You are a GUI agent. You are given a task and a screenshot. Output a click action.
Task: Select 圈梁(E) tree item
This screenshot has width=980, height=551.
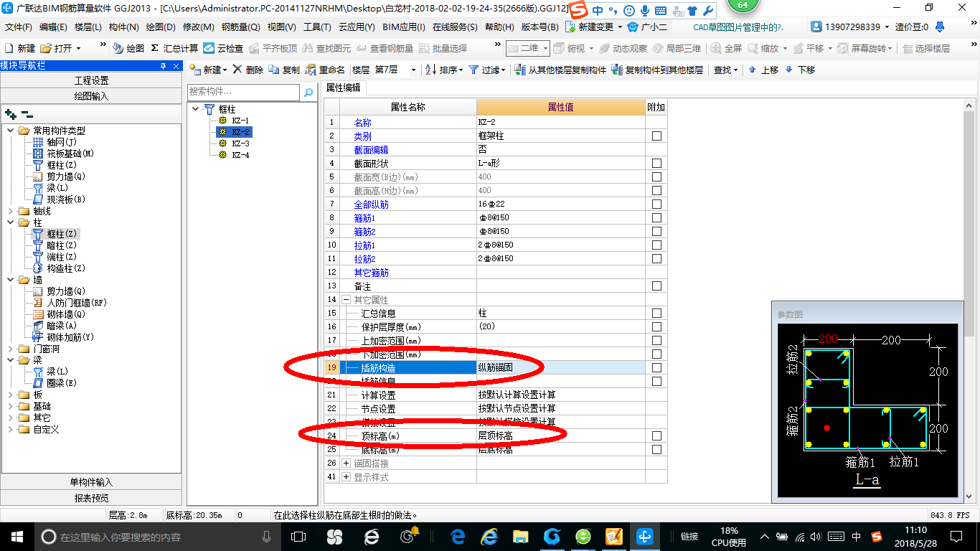55,383
